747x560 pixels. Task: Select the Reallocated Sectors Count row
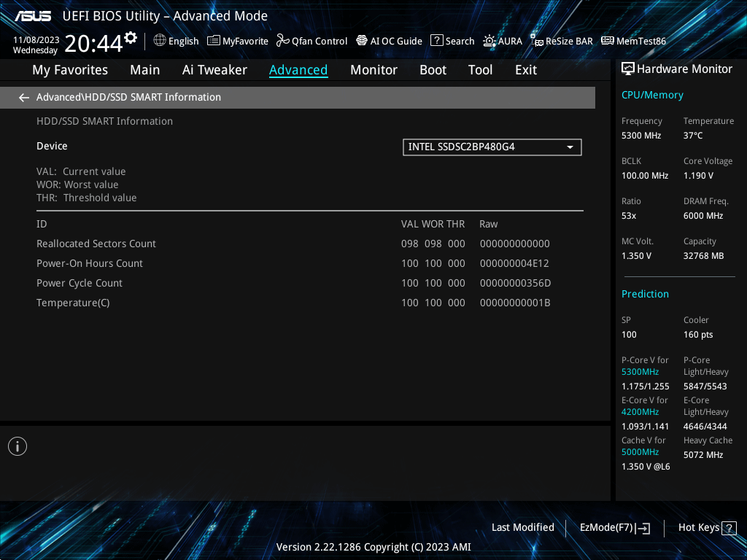[309, 244]
